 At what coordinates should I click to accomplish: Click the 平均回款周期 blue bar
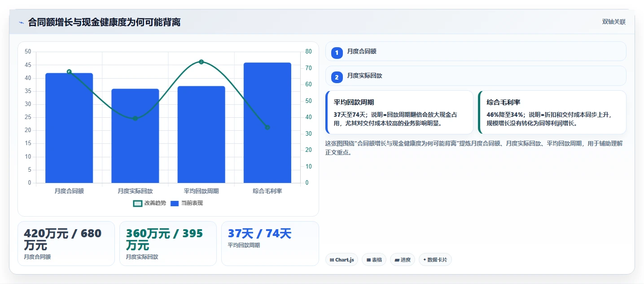[x=201, y=134]
